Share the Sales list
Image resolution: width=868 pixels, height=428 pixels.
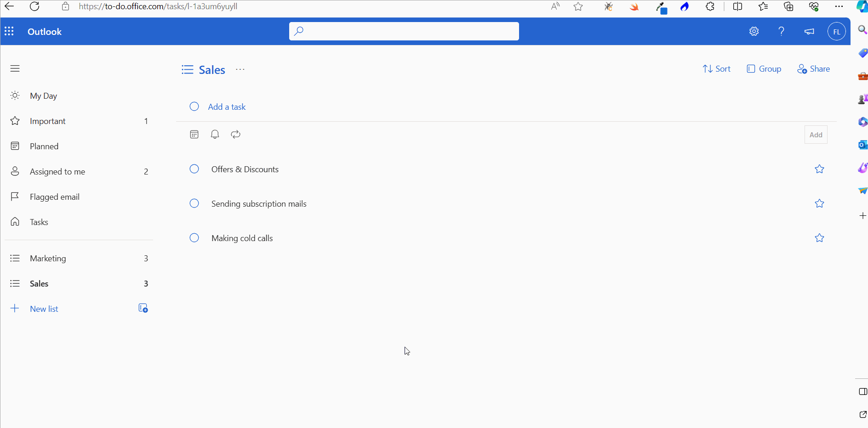(814, 68)
